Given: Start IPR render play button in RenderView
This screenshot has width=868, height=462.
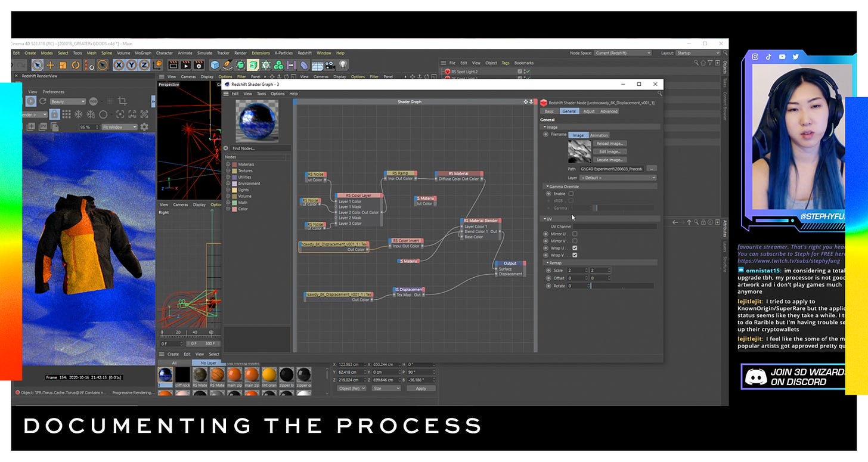Looking at the screenshot, I should [x=30, y=101].
